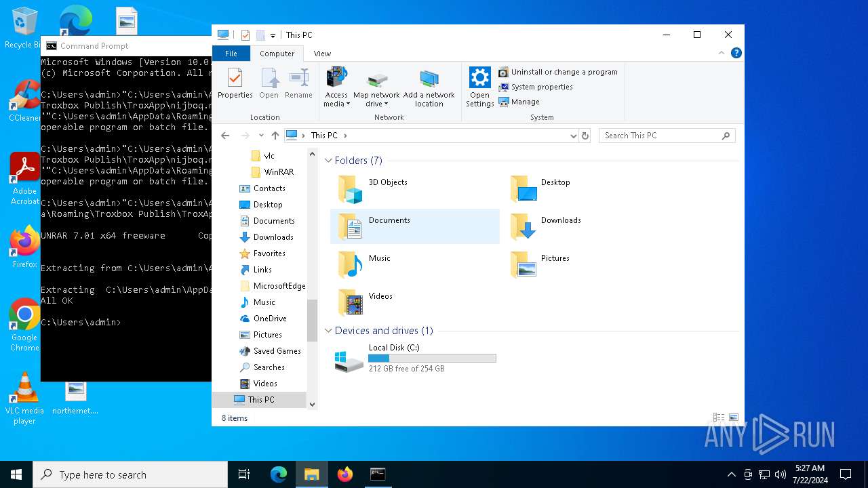This screenshot has height=488, width=868.
Task: Open recent locations dropdown arrow
Action: [x=261, y=136]
